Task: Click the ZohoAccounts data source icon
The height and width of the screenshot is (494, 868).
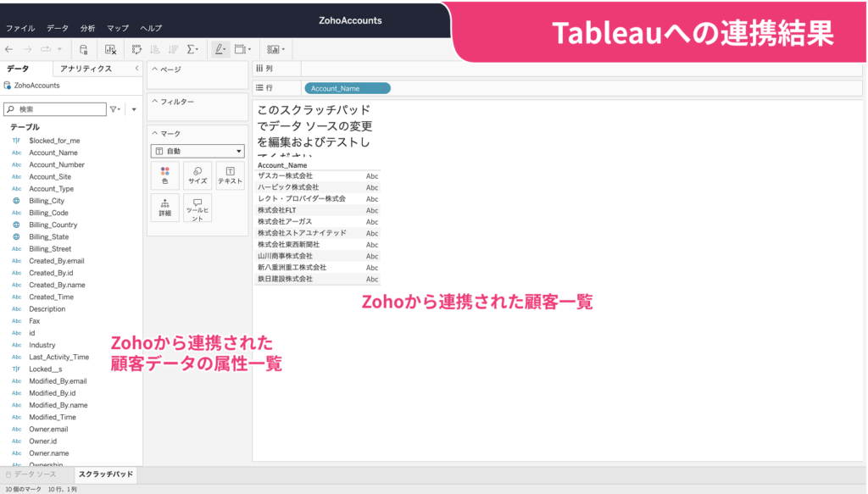Action: 7,86
